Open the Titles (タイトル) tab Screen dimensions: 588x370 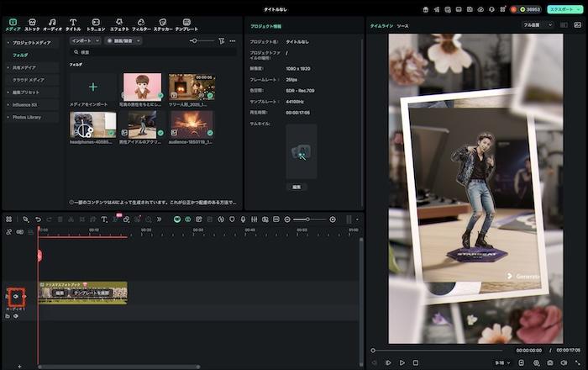pyautogui.click(x=73, y=24)
